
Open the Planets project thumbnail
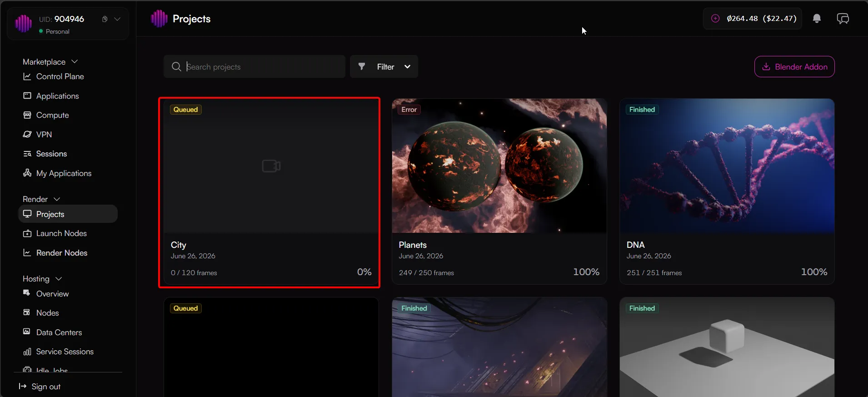coord(499,166)
